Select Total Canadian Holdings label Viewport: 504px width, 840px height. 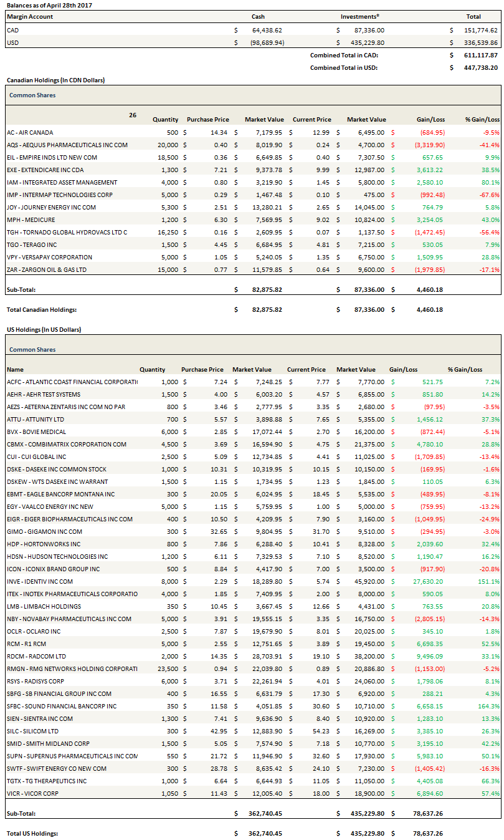(42, 309)
